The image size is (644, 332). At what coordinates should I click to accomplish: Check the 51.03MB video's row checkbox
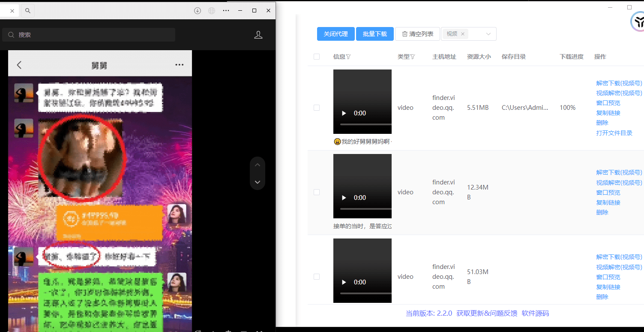click(317, 277)
